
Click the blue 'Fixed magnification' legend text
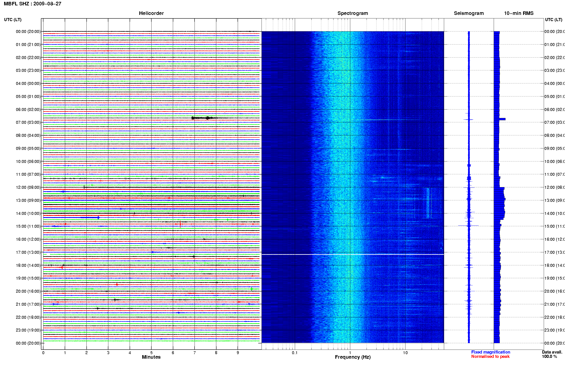491,352
